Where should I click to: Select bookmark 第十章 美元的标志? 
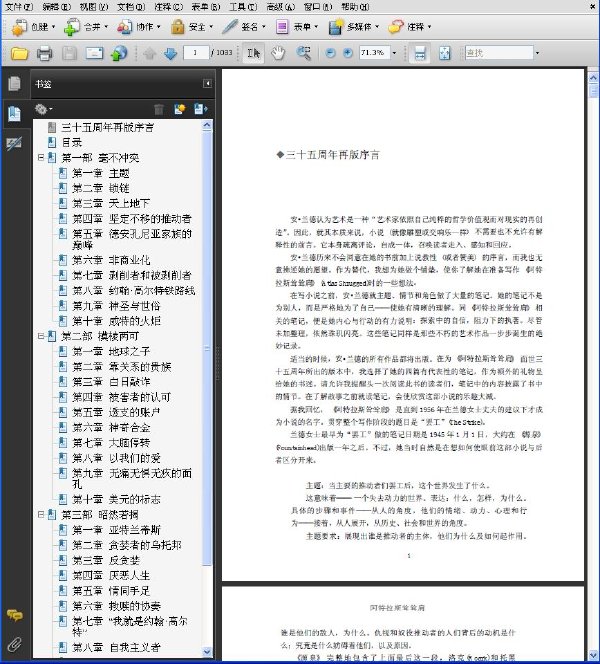[116, 499]
